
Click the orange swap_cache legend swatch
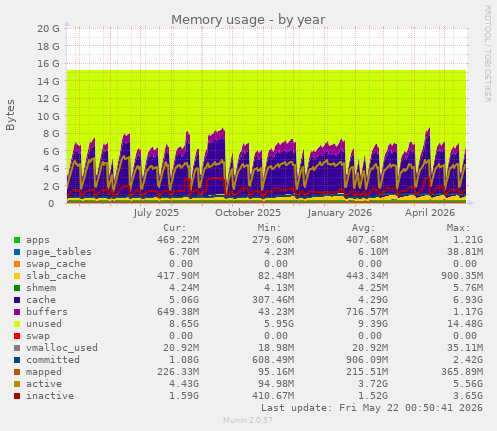click(17, 264)
